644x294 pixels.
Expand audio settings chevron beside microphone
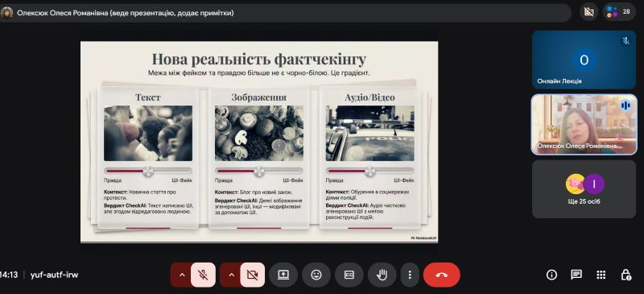tap(182, 275)
